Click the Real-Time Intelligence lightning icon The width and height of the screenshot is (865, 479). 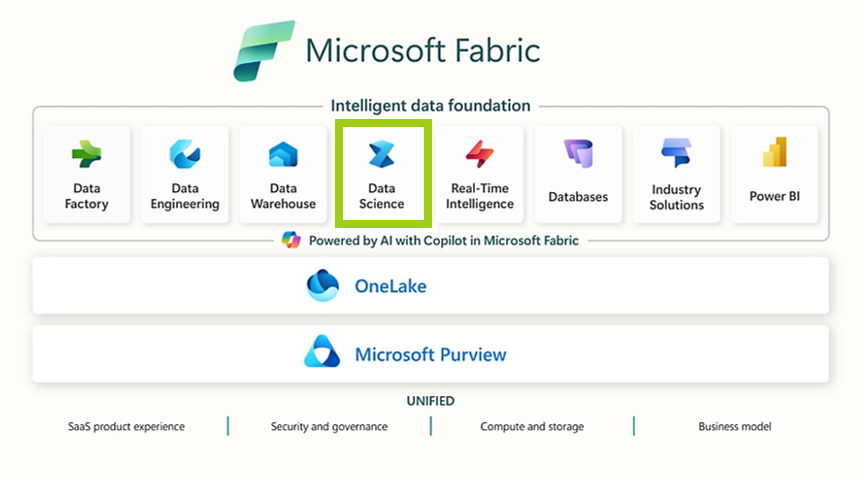click(x=480, y=155)
